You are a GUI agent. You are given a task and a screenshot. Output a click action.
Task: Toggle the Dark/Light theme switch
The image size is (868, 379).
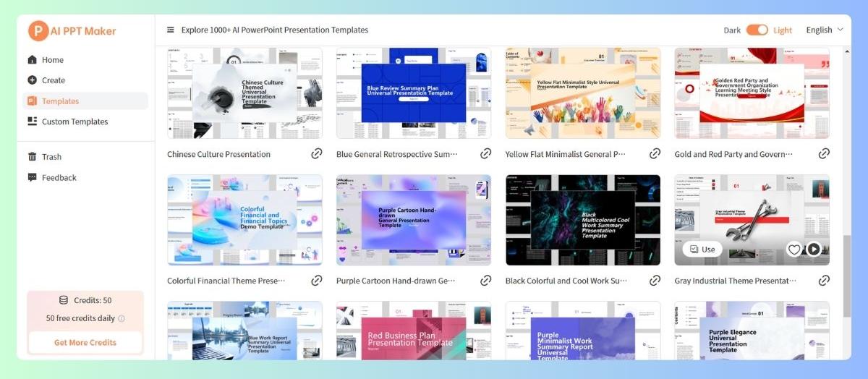tap(757, 30)
